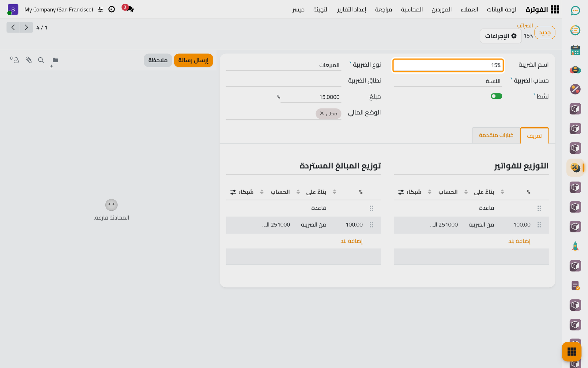Open the notes document sidebar icon
This screenshot has width=588, height=368.
575,286
